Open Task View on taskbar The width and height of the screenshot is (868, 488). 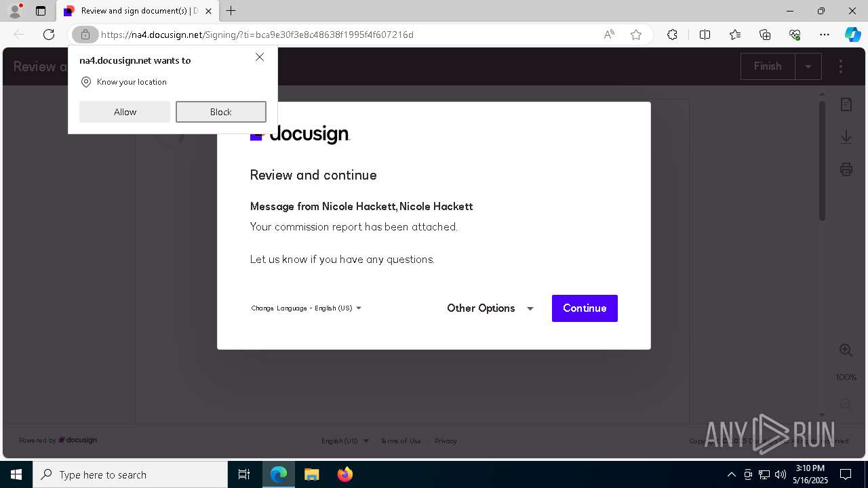coord(244,474)
